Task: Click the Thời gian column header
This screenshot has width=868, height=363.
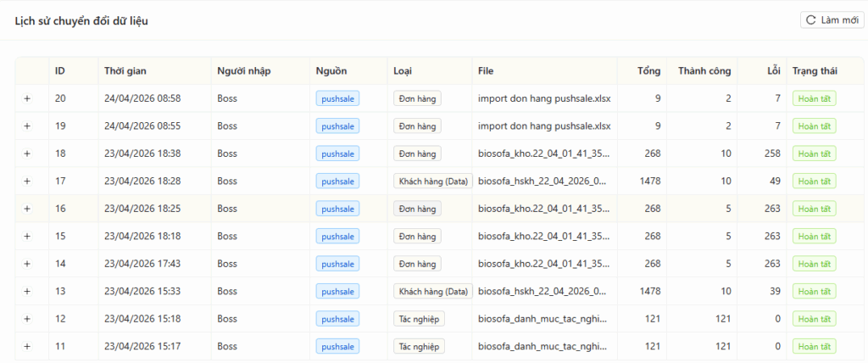Action: pyautogui.click(x=125, y=71)
